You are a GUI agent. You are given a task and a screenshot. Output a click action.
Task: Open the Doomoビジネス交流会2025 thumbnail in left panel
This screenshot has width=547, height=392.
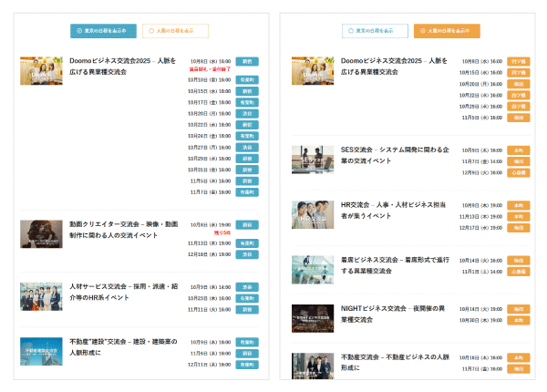[x=41, y=71]
